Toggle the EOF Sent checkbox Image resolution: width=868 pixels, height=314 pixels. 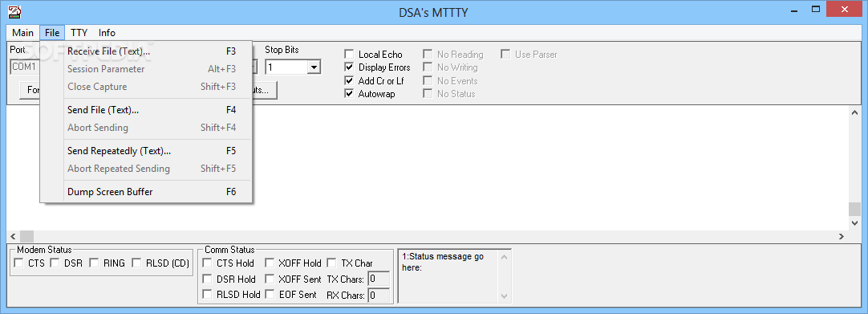tap(270, 294)
